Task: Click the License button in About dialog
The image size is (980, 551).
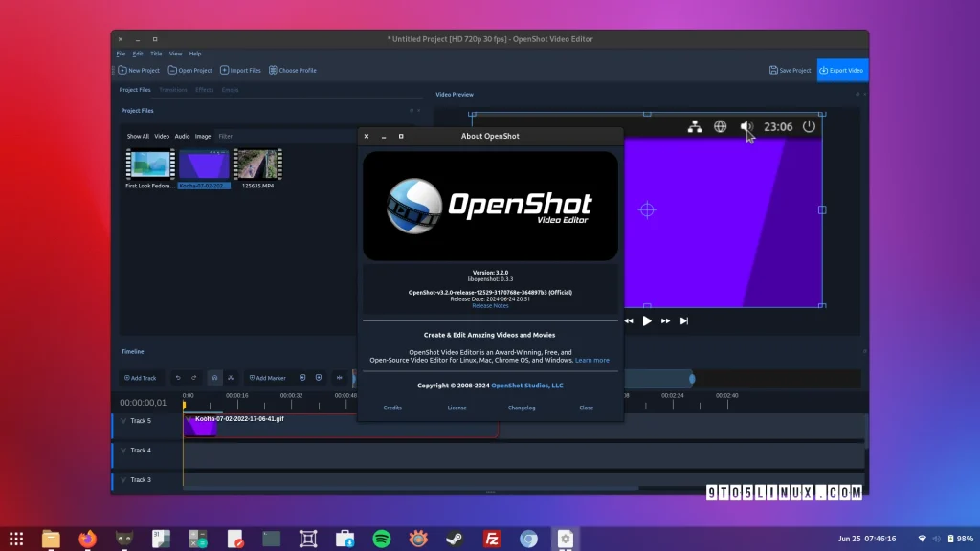Action: (457, 408)
